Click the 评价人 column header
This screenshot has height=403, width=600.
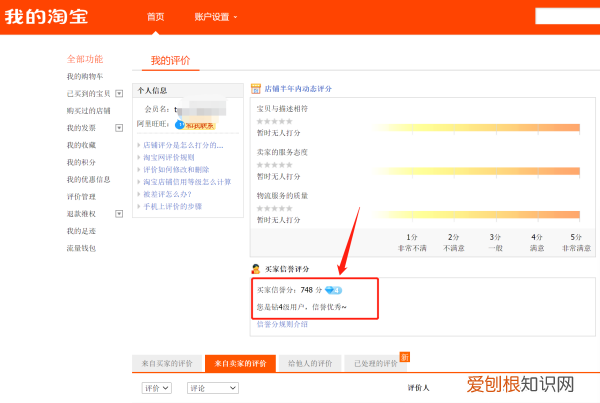coord(418,388)
